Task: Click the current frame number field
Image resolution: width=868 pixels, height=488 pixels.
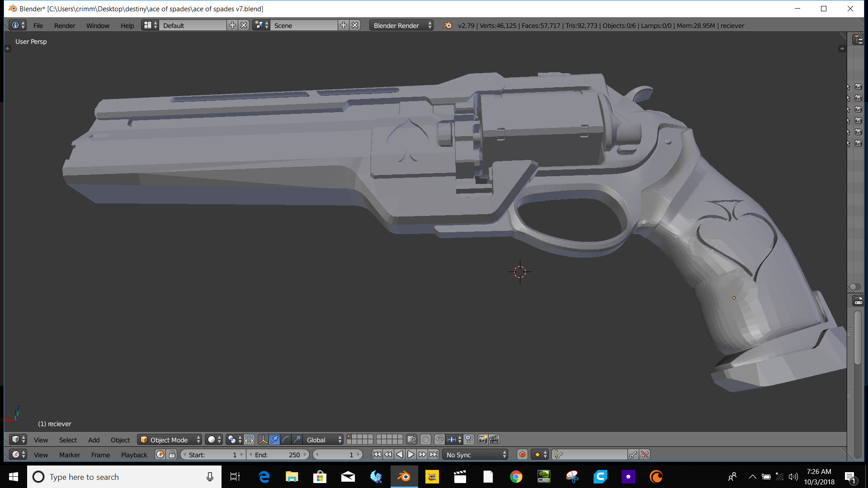Action: click(338, 455)
